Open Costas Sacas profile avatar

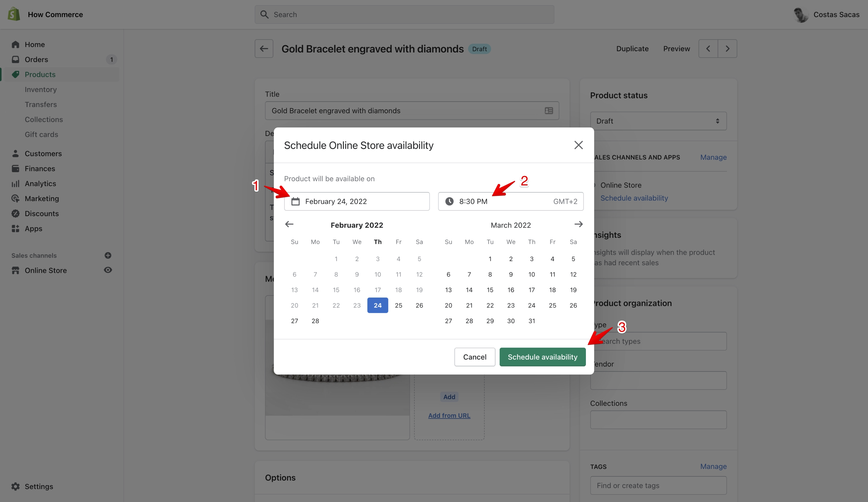[x=801, y=14]
